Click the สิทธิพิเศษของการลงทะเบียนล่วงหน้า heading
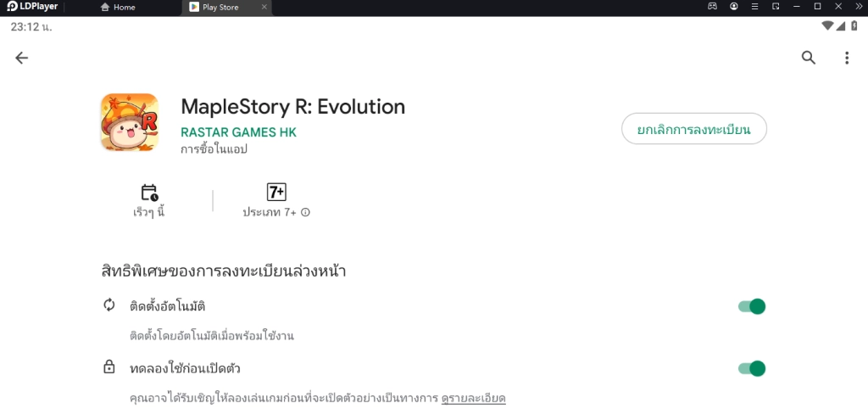This screenshot has width=868, height=420. click(x=224, y=272)
